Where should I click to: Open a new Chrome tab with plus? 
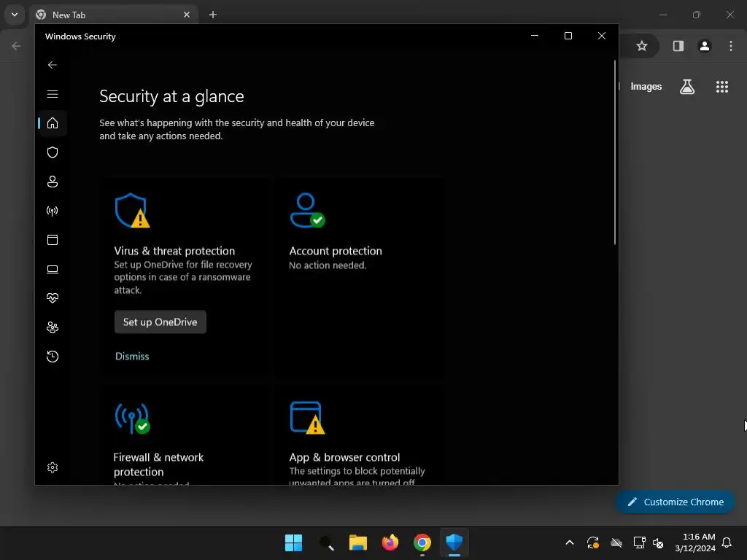pos(213,15)
